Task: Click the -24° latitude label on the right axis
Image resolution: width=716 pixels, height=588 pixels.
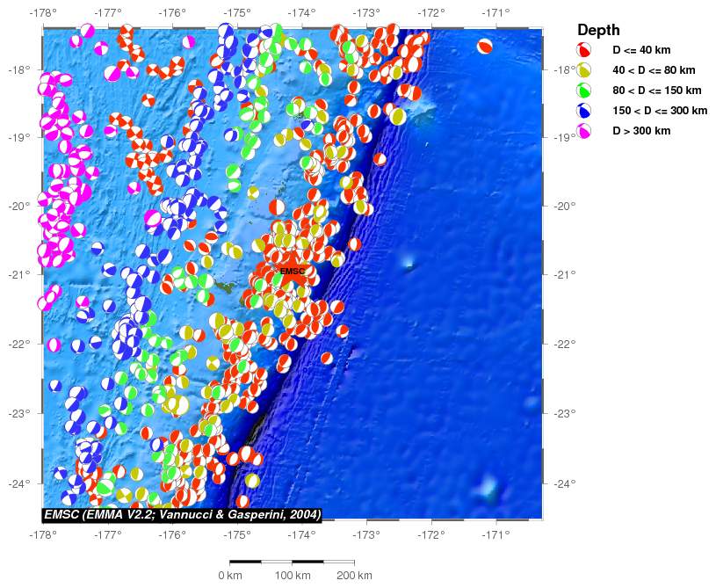Action: 562,483
